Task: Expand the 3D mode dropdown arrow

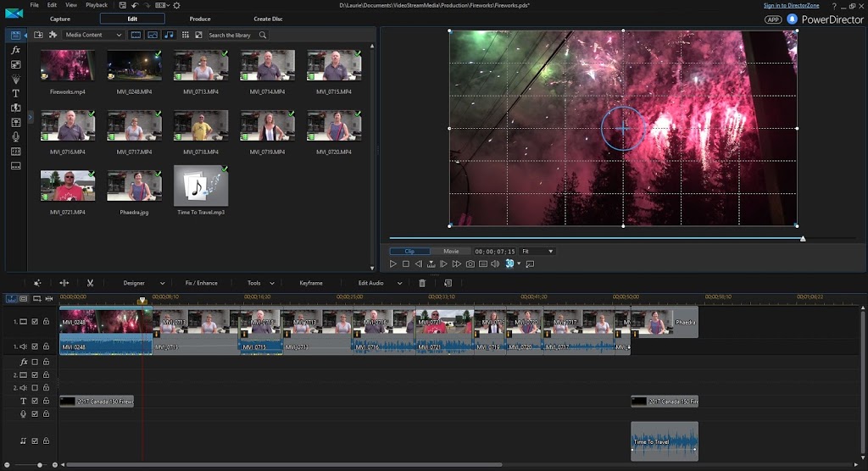Action: pos(519,264)
